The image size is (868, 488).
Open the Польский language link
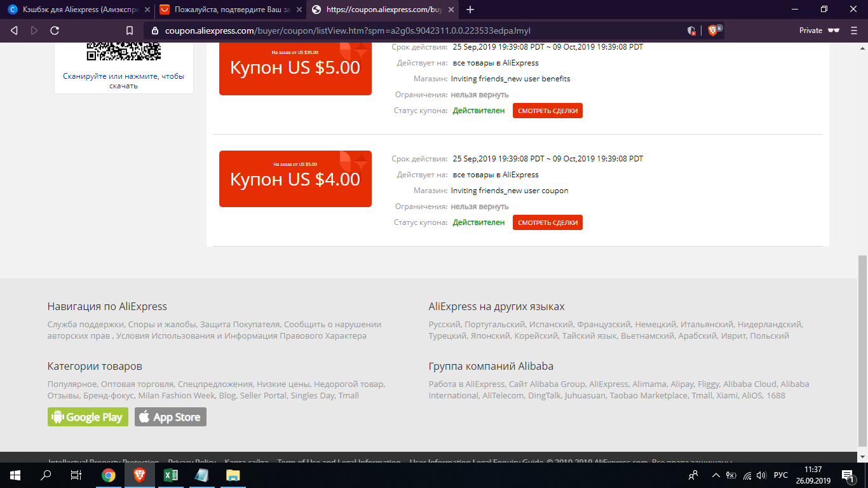(770, 335)
